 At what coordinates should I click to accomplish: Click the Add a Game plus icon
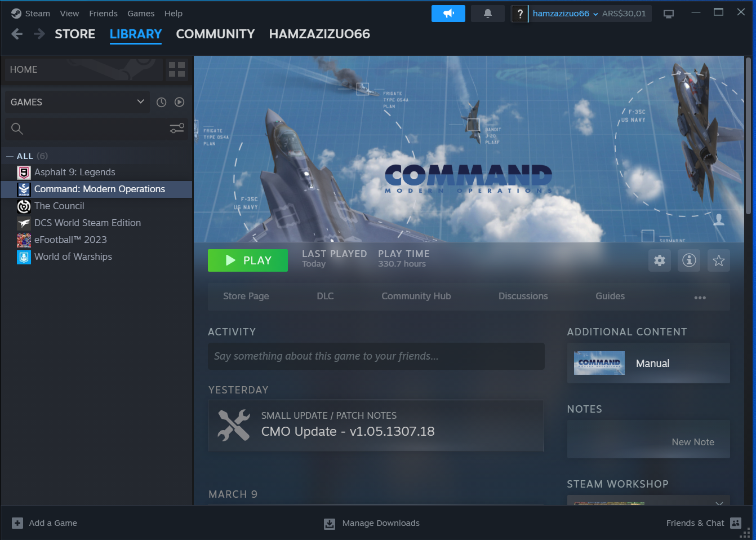[x=17, y=523]
